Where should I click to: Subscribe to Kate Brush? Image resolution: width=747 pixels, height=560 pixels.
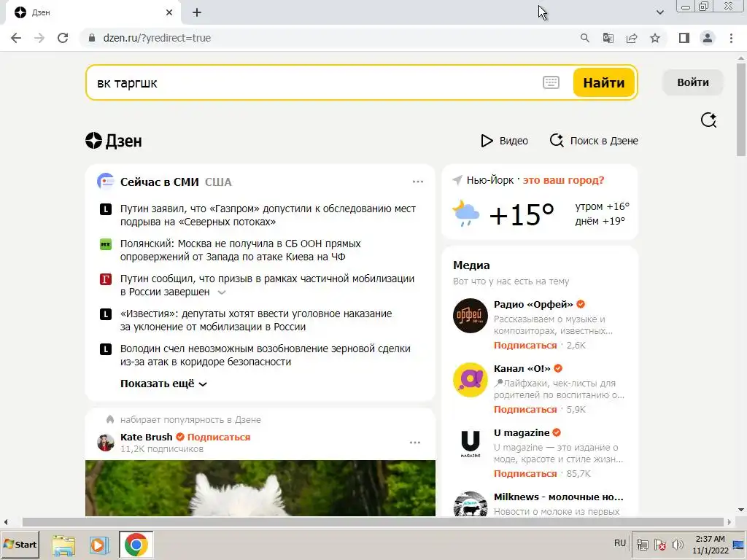click(219, 437)
